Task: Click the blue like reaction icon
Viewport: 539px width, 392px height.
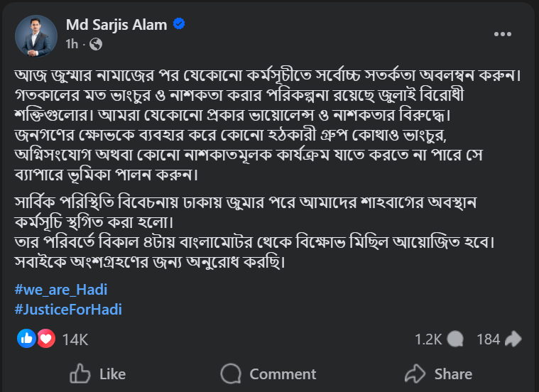Action: [27, 339]
